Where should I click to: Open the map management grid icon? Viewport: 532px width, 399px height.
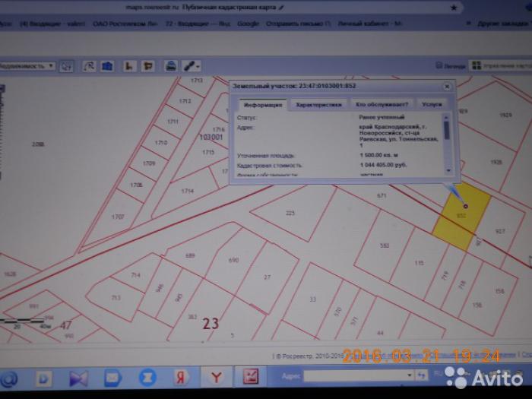(x=477, y=65)
